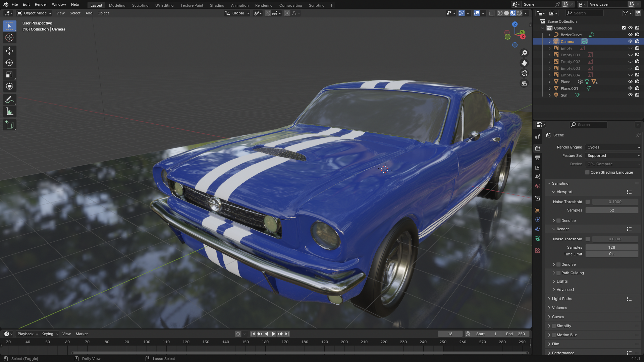Pick the Measure tool
The image size is (644, 362).
click(9, 112)
